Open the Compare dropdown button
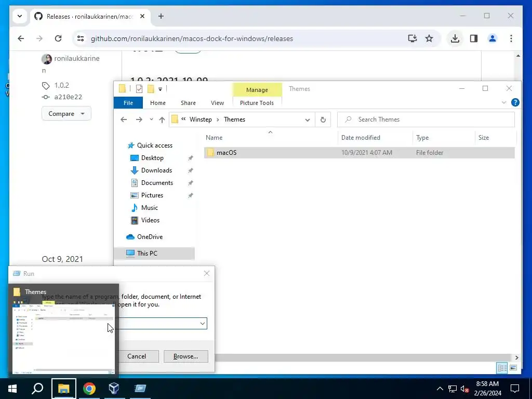532x399 pixels. point(66,113)
